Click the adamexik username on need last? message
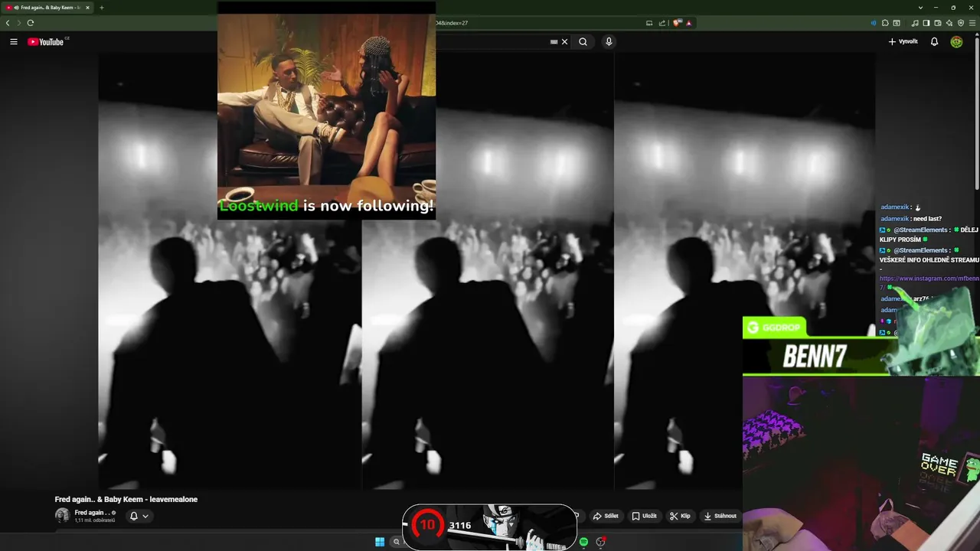Viewport: 980px width, 551px height. point(895,219)
